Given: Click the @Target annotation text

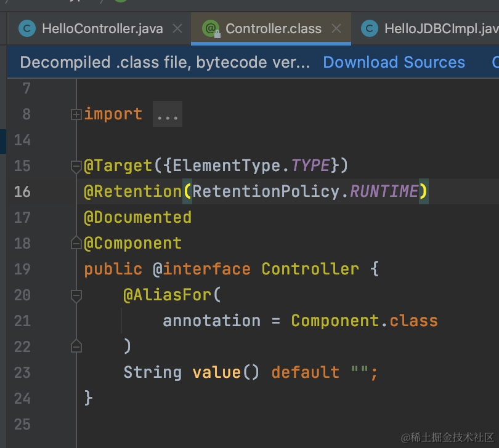Looking at the screenshot, I should tap(118, 166).
